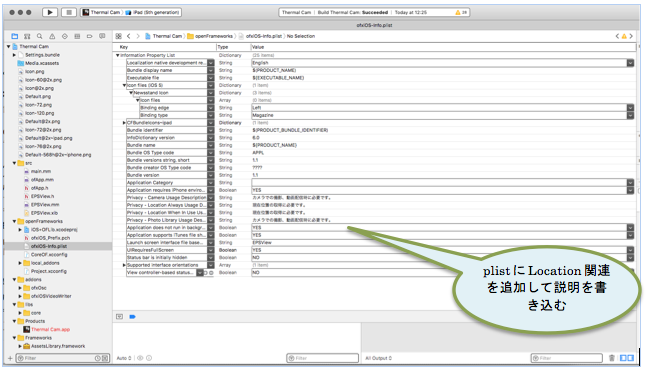Open the Project navigator folder icon

point(15,36)
